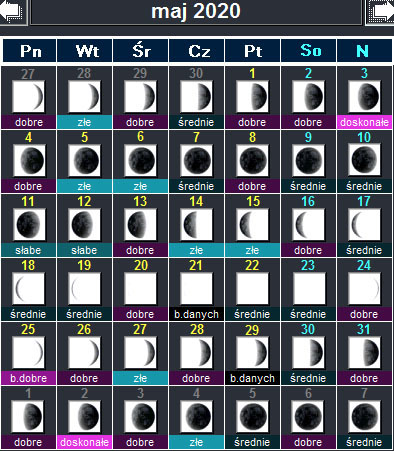Image resolution: width=394 pixels, height=451 pixels.
Task: Click the złe rating under May 5
Action: click(x=84, y=186)
